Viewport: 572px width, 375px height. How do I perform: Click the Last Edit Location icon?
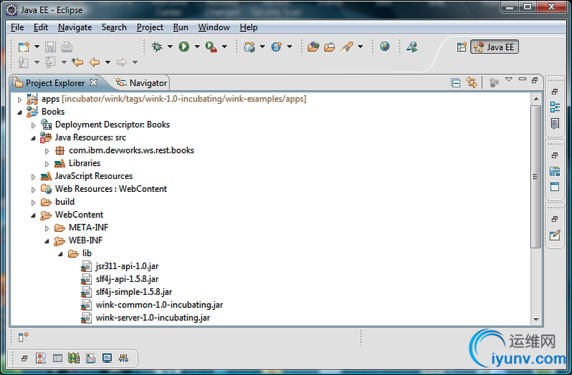tap(77, 62)
